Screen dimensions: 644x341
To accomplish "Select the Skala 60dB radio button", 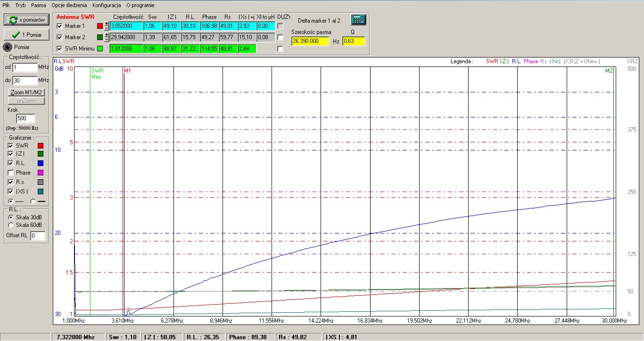I will [x=11, y=225].
